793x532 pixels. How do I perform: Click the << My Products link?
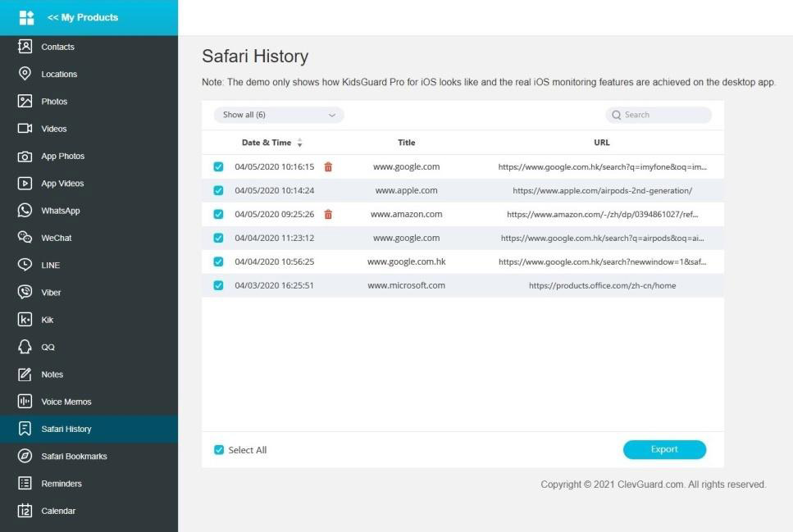83,18
